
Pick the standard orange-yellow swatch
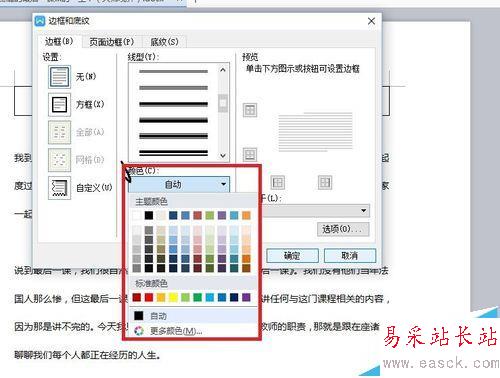click(x=161, y=297)
